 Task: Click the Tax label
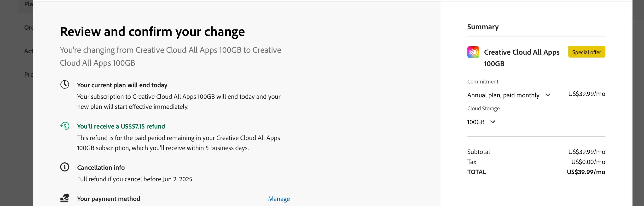point(472,162)
